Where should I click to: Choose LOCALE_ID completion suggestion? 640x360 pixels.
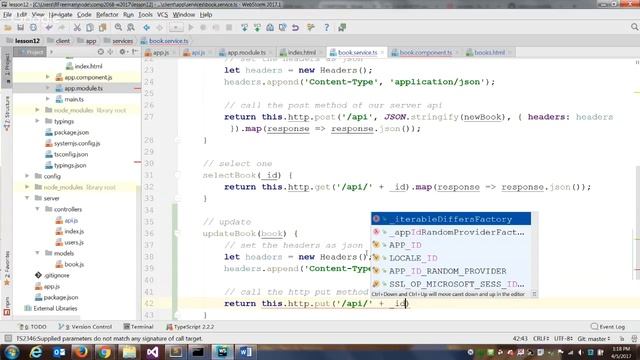click(451, 258)
